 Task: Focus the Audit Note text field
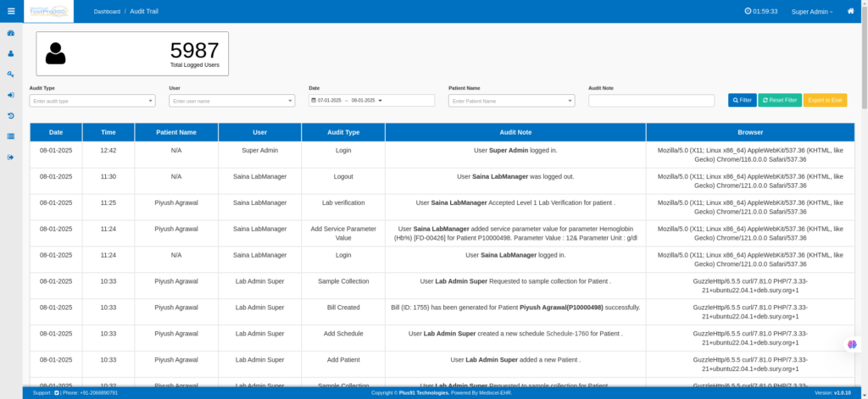[651, 101]
